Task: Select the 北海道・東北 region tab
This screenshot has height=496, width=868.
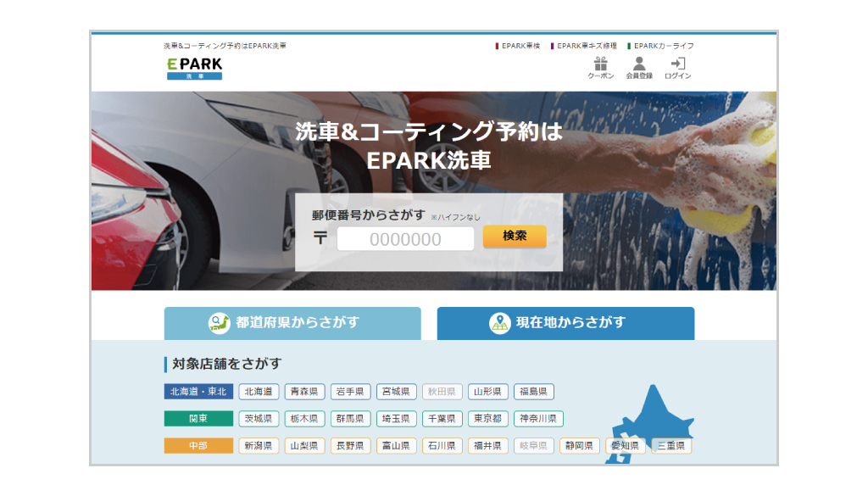Action: [x=198, y=391]
